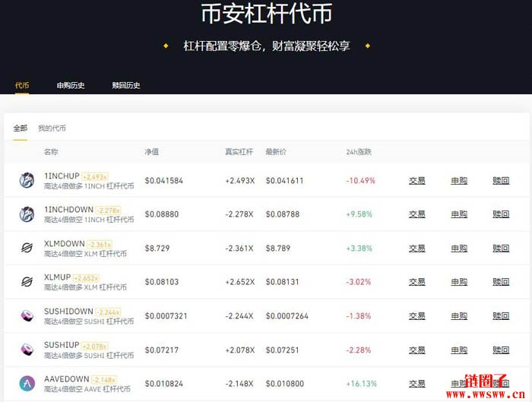Click 交易 link for AAVEDOWN
The width and height of the screenshot is (532, 402).
point(417,384)
